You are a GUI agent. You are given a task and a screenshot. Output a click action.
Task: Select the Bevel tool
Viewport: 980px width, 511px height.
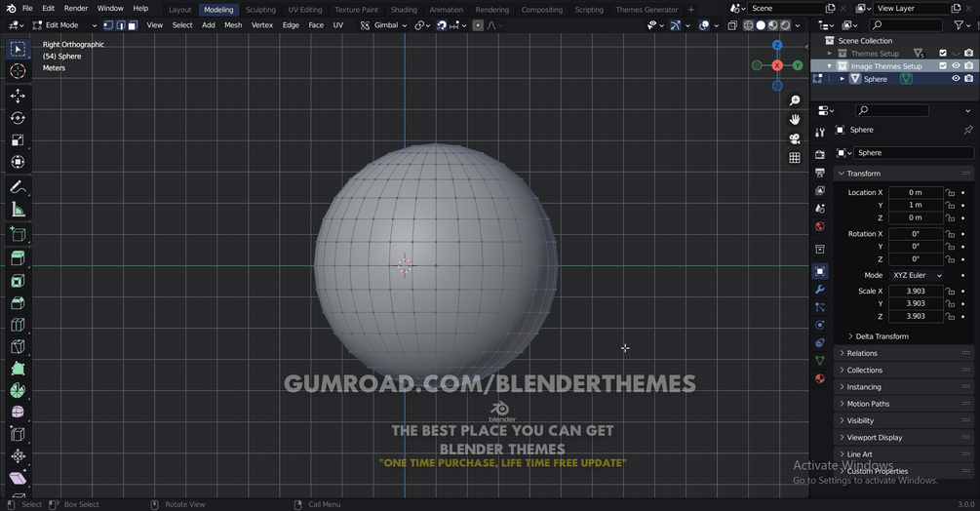pos(18,303)
